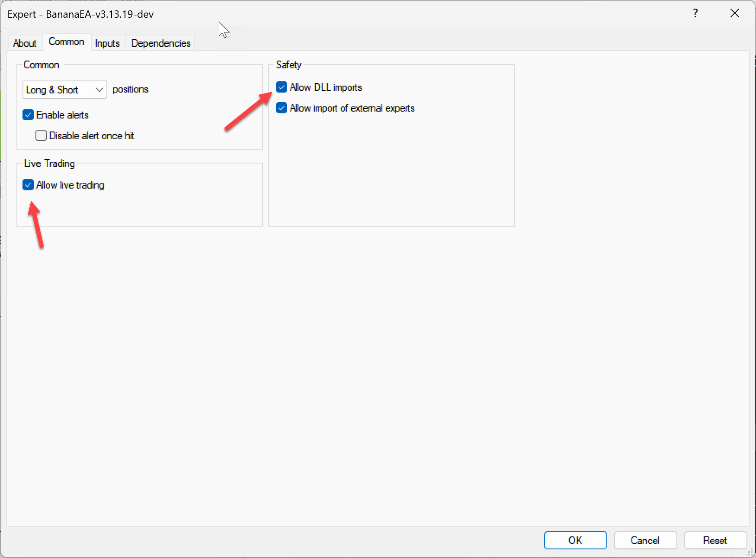756x558 pixels.
Task: Turn off Enable alerts
Action: [x=28, y=115]
